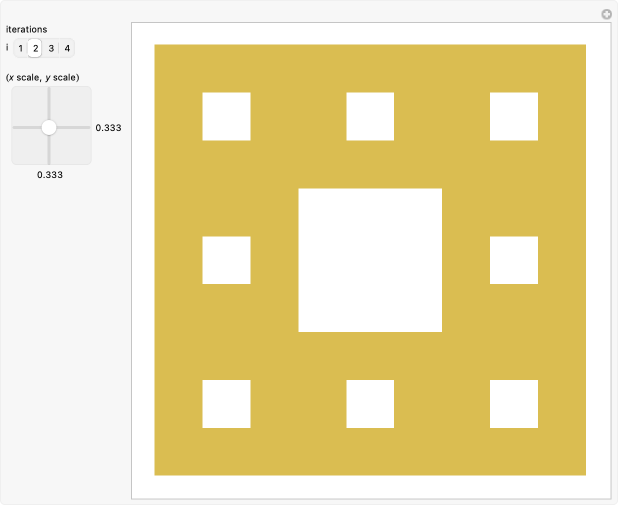This screenshot has height=506, width=618.
Task: Set iterations to 1
Action: coord(20,48)
